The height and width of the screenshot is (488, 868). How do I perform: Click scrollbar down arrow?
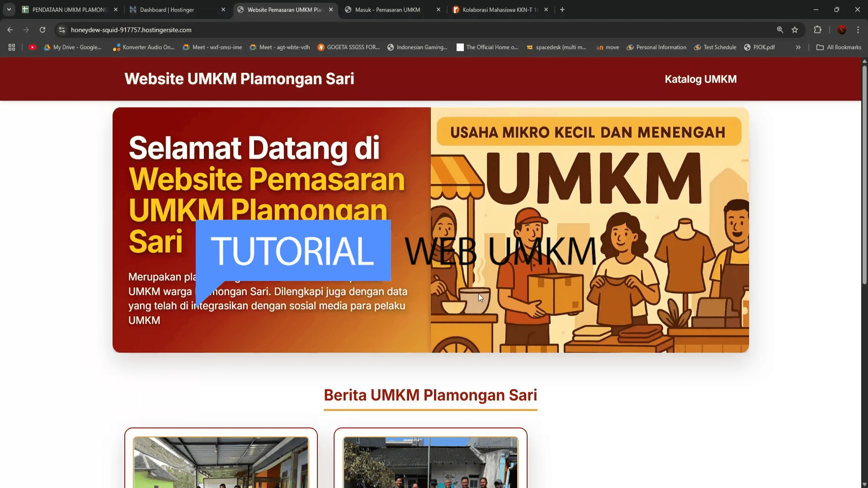tap(864, 484)
